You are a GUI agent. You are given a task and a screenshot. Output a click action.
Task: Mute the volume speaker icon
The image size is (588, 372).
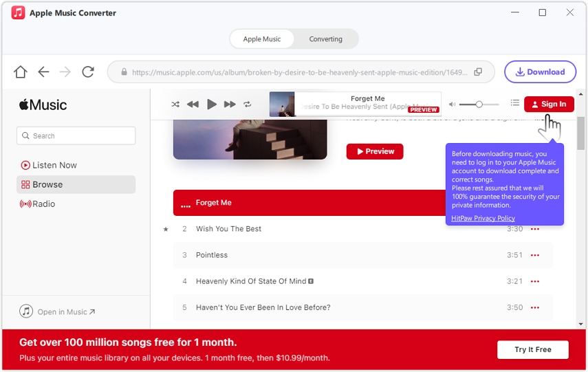(x=453, y=105)
